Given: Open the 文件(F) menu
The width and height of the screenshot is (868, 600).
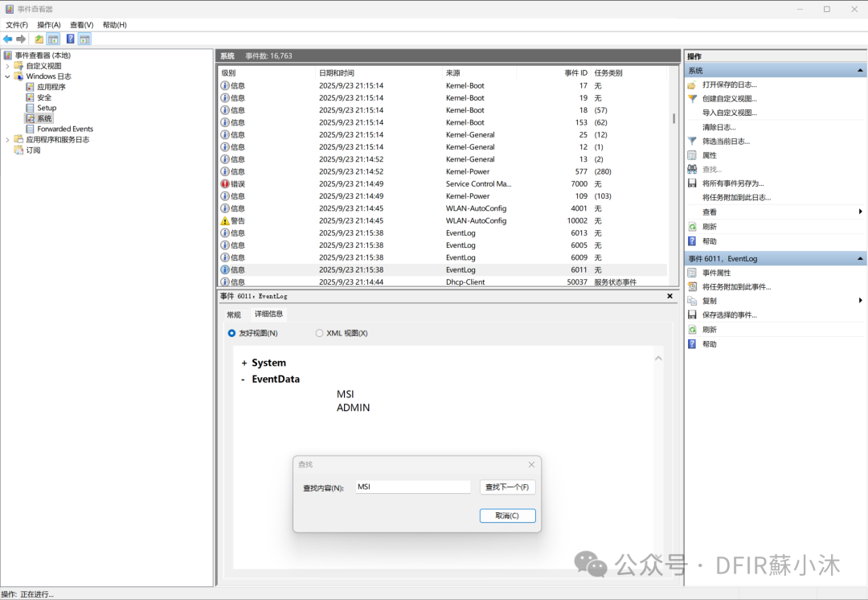Looking at the screenshot, I should pyautogui.click(x=17, y=25).
